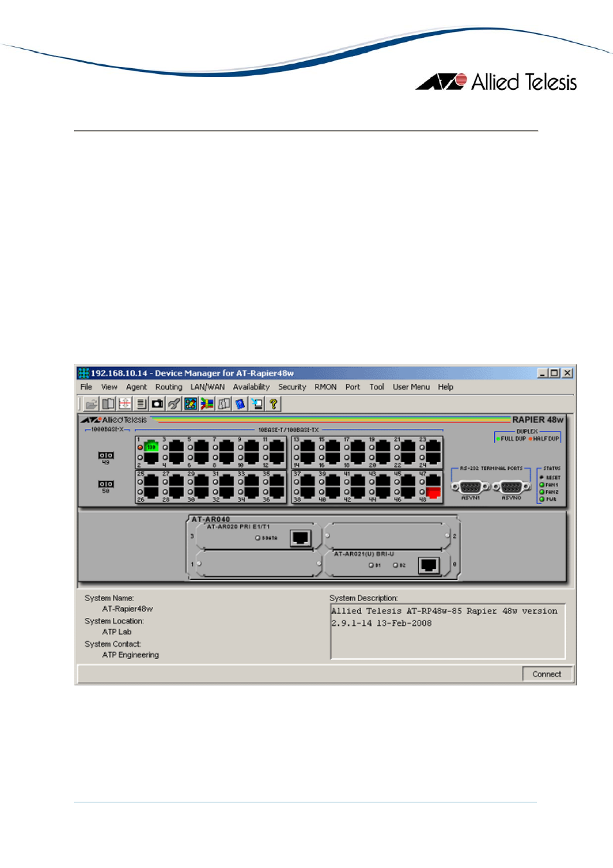
Task: Click the BDATA LED on the PRI card
Action: 258,538
